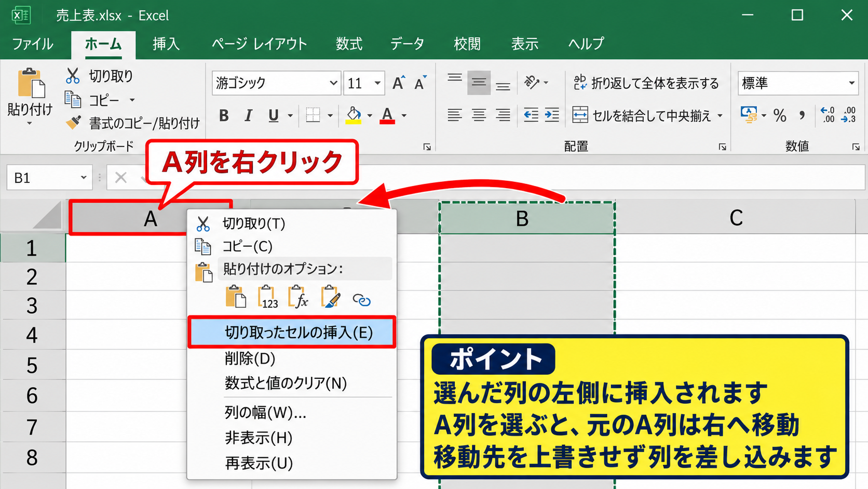Viewport: 868px width, 489px height.
Task: Align text left
Action: click(455, 115)
